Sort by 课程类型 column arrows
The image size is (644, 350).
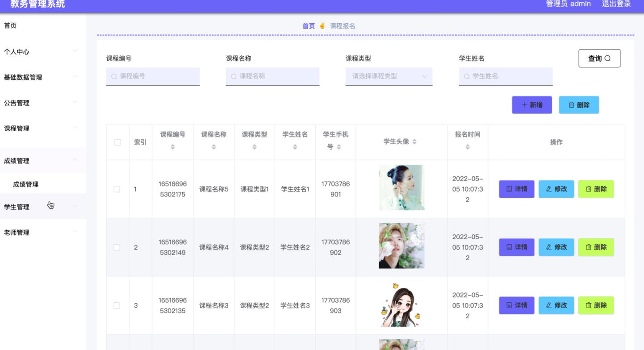click(x=255, y=147)
